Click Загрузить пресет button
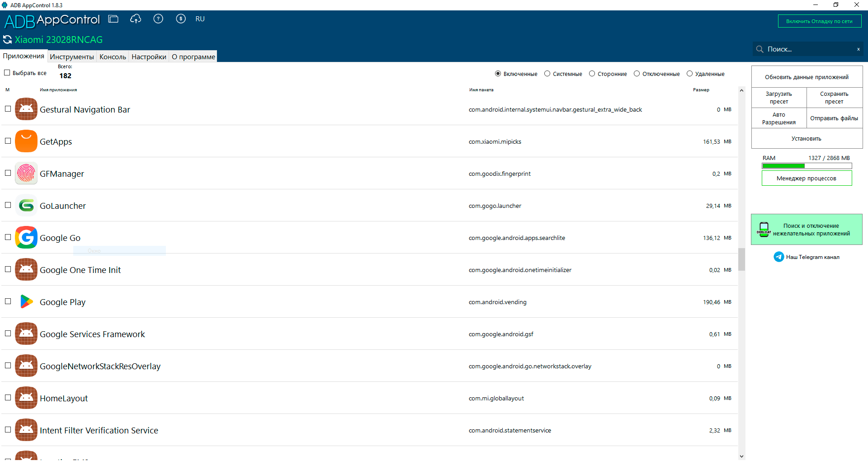Viewport: 868px width, 470px height. [779, 98]
